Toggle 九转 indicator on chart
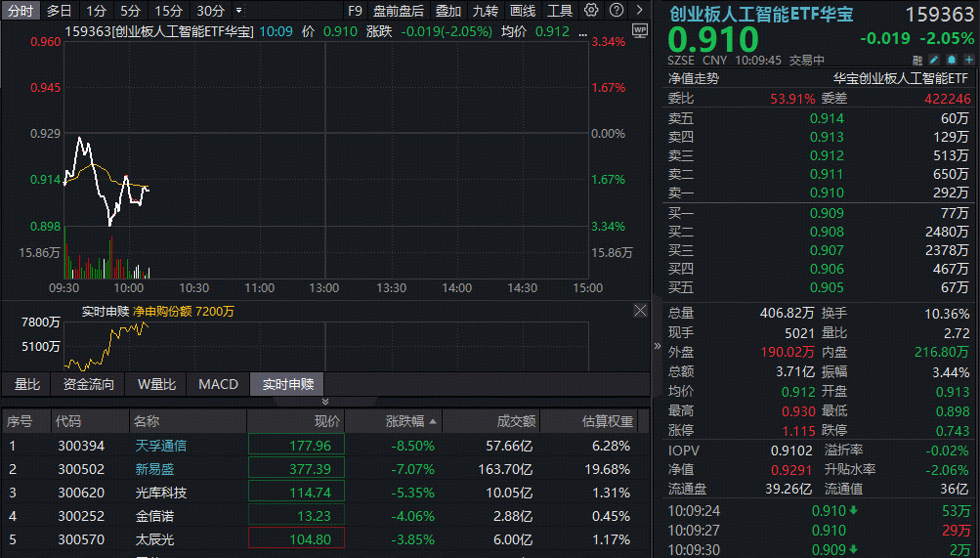This screenshot has width=980, height=558. 485,11
